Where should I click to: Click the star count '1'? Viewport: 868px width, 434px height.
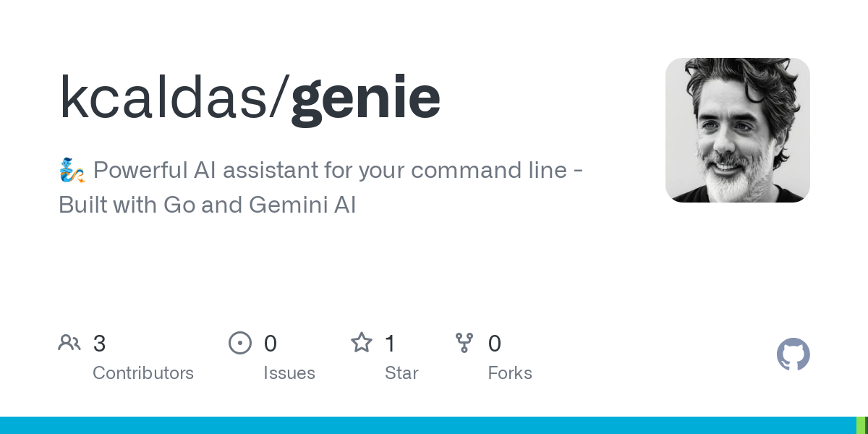(x=390, y=344)
